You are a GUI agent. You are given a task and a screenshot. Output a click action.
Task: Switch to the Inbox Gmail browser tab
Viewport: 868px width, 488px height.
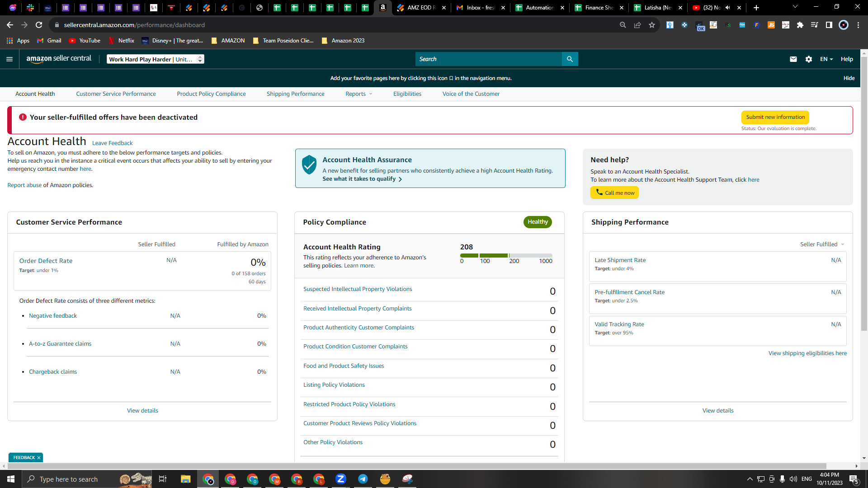pyautogui.click(x=480, y=8)
